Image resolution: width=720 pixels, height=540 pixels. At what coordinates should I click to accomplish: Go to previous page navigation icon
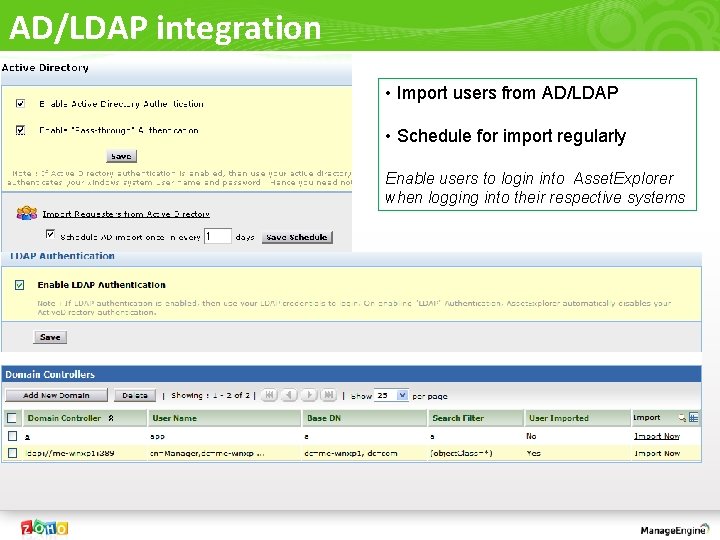tap(289, 395)
